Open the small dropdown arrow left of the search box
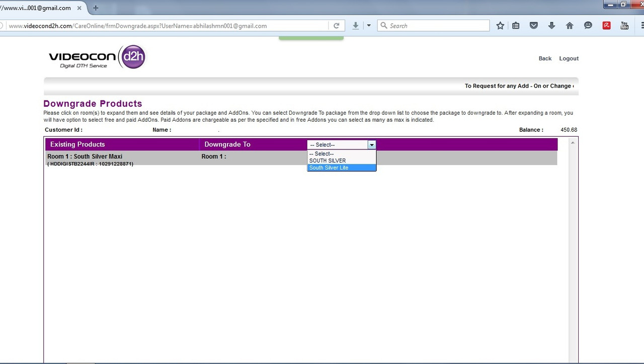The image size is (644, 364). click(369, 26)
